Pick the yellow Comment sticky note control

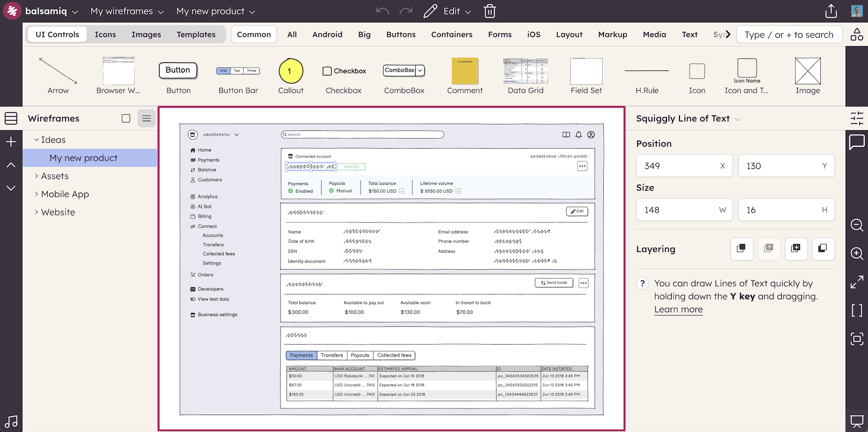465,76
